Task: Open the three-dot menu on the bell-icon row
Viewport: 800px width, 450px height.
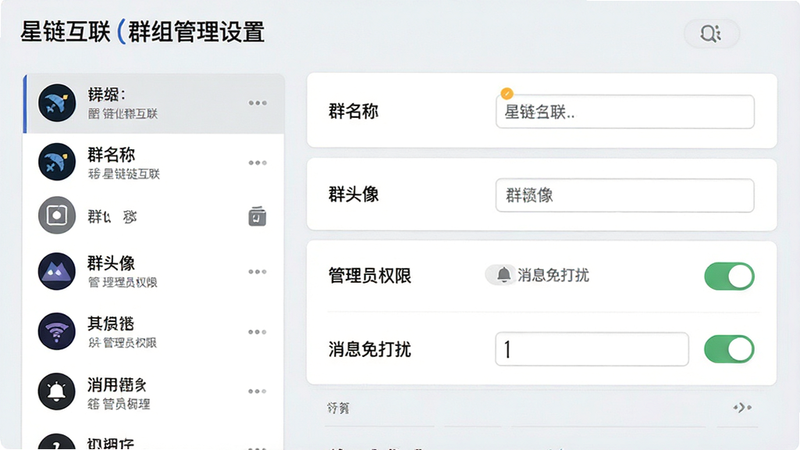Action: tap(258, 391)
